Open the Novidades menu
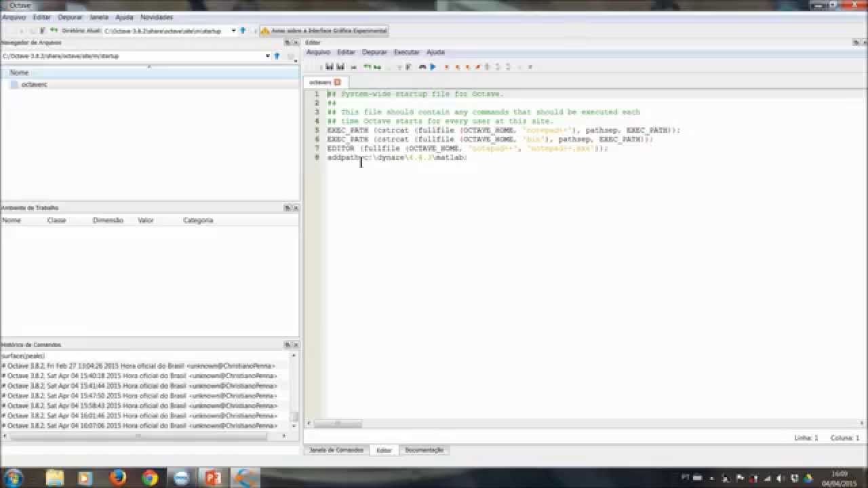The width and height of the screenshot is (868, 488). pyautogui.click(x=157, y=17)
